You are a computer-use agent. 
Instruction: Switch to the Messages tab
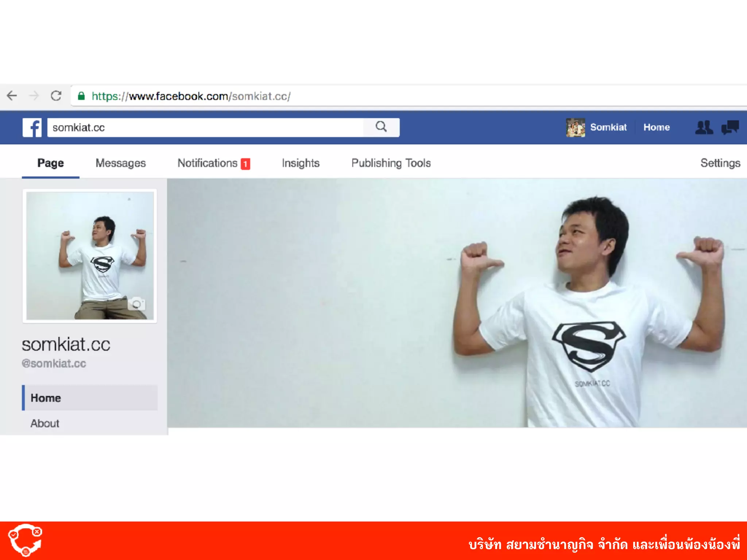[x=120, y=163]
